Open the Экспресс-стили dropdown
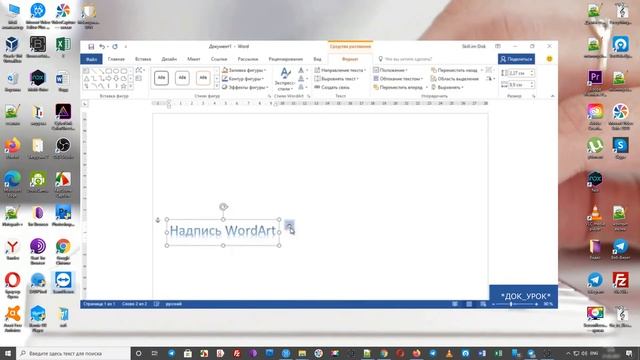 (285, 80)
